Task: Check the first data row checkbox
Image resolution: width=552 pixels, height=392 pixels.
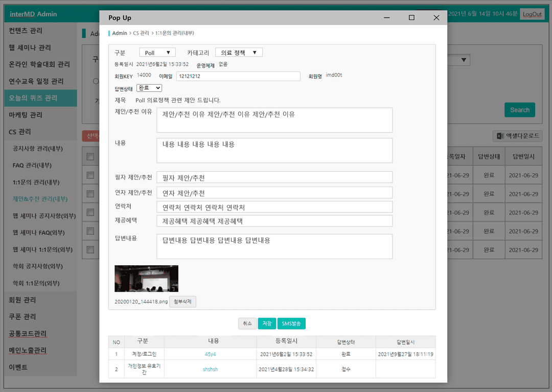Action: (x=90, y=175)
